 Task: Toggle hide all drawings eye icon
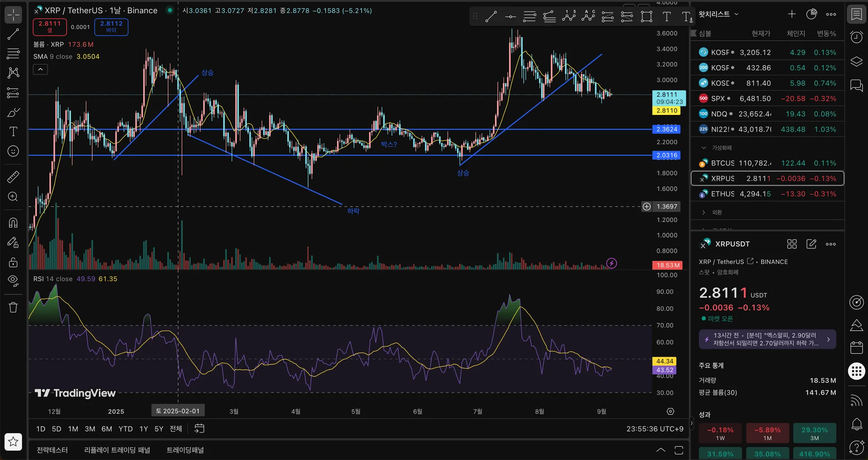click(14, 281)
